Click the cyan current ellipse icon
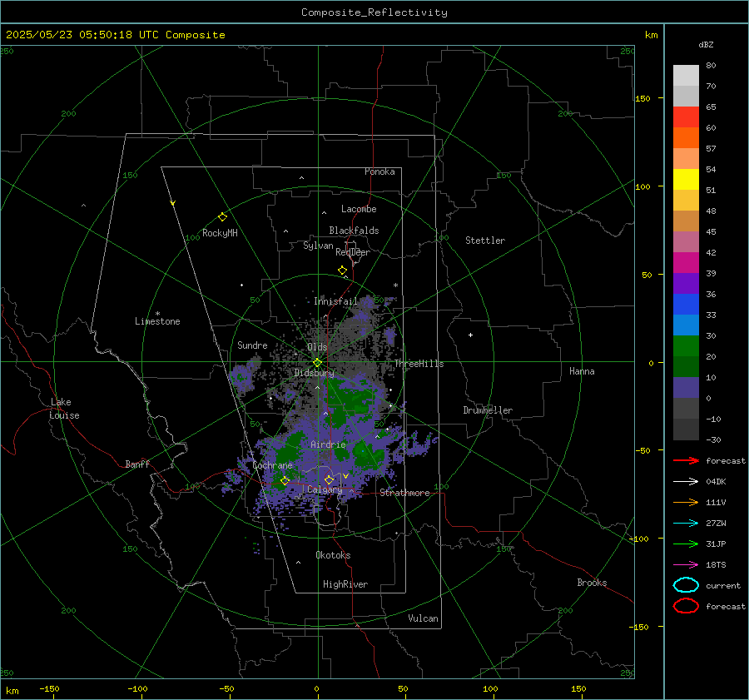This screenshot has width=749, height=700. click(x=686, y=585)
